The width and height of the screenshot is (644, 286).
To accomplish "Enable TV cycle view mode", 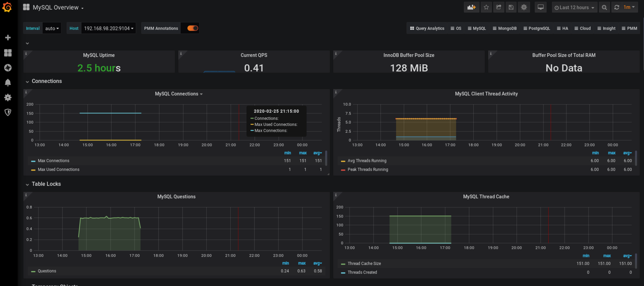I will click(x=541, y=7).
